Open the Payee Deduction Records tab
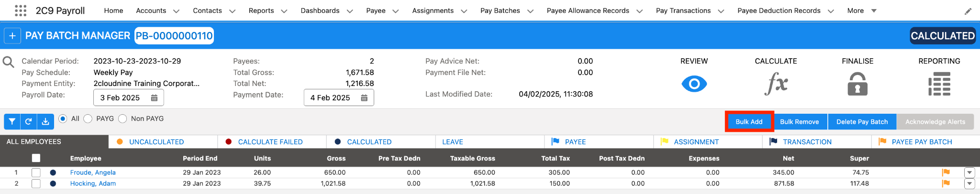The height and width of the screenshot is (194, 980). coord(779,11)
